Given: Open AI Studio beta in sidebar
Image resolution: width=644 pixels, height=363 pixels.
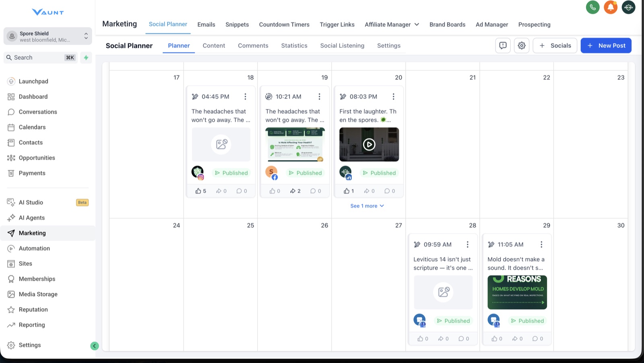Looking at the screenshot, I should (x=47, y=202).
